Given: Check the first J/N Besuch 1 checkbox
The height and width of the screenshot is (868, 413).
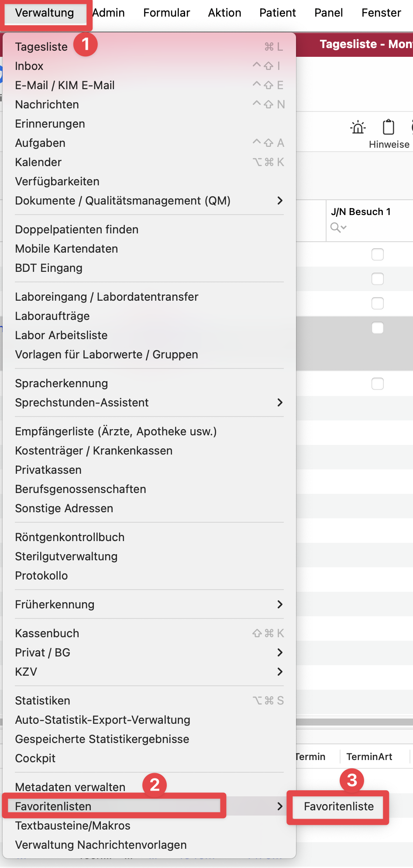Looking at the screenshot, I should (377, 254).
